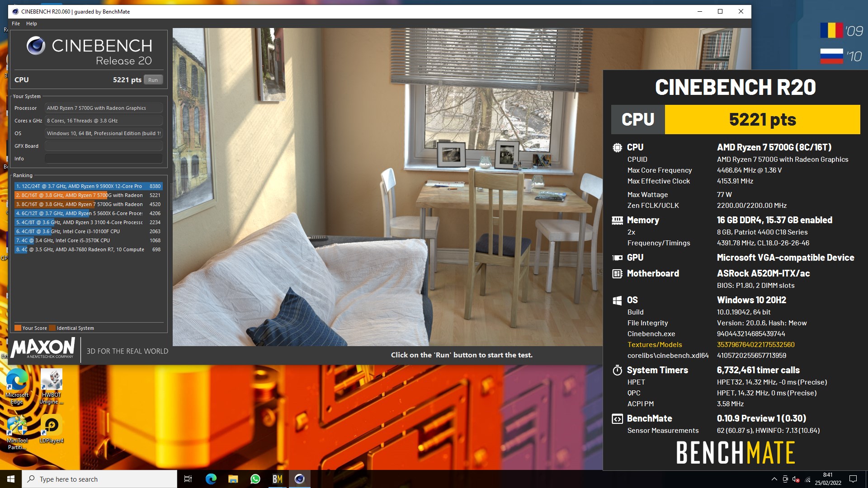The height and width of the screenshot is (488, 868).
Task: Click the ASRock A520M-ITX/ac motherboard text
Action: tap(763, 274)
